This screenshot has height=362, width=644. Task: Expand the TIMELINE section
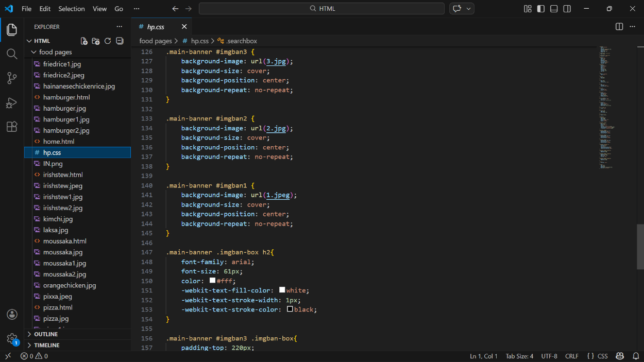point(46,346)
